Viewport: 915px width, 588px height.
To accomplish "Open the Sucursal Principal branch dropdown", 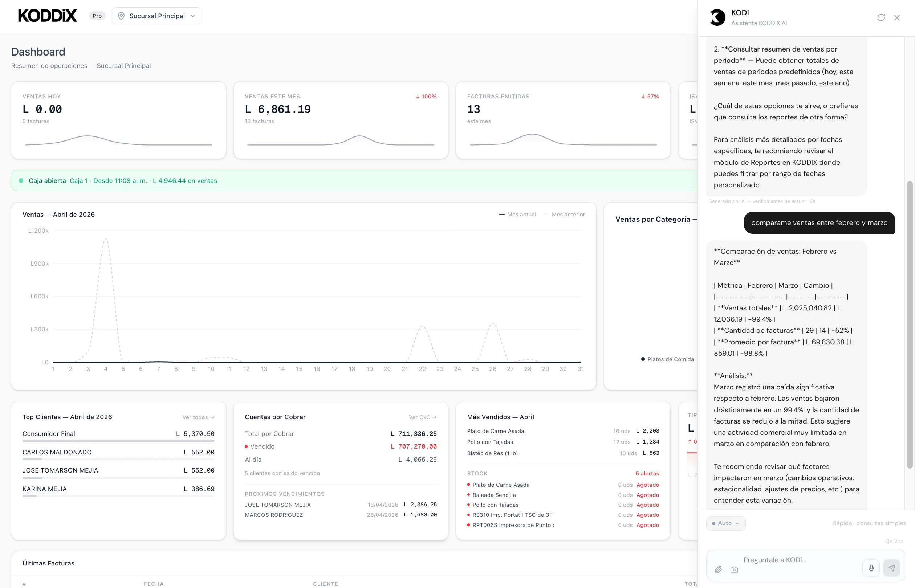I will [156, 16].
